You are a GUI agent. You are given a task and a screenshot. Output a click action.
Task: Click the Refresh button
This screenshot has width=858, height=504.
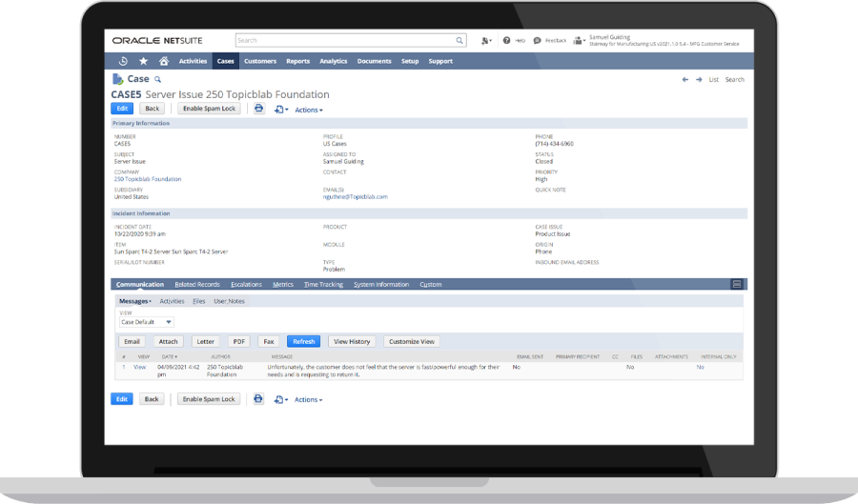point(304,342)
